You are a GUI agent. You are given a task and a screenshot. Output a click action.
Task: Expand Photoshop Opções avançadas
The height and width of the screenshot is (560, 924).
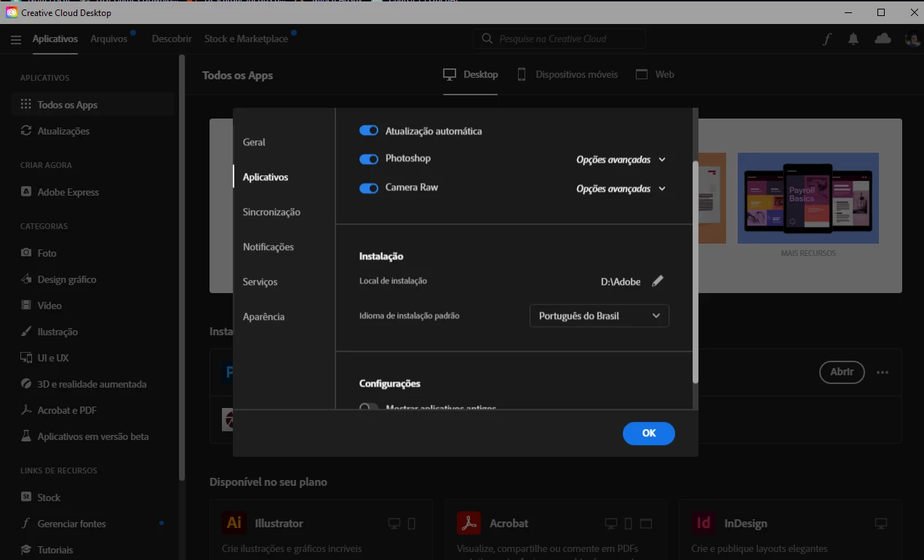click(x=621, y=159)
